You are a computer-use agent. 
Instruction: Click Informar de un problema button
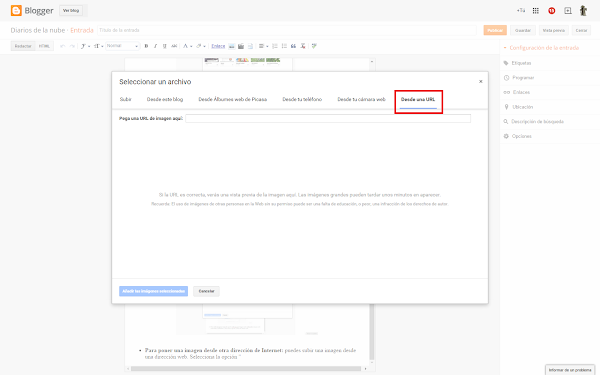pyautogui.click(x=570, y=370)
